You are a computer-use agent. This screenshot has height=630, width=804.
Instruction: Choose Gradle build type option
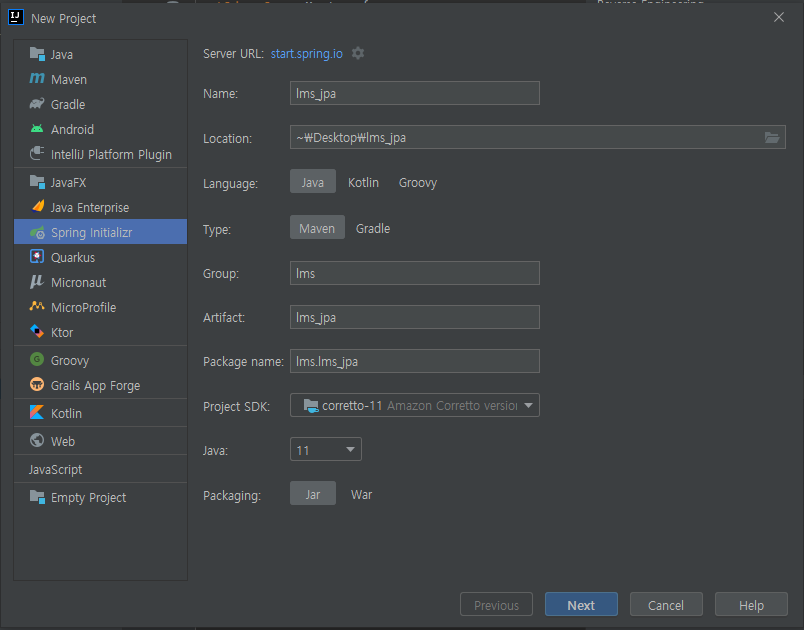tap(373, 229)
